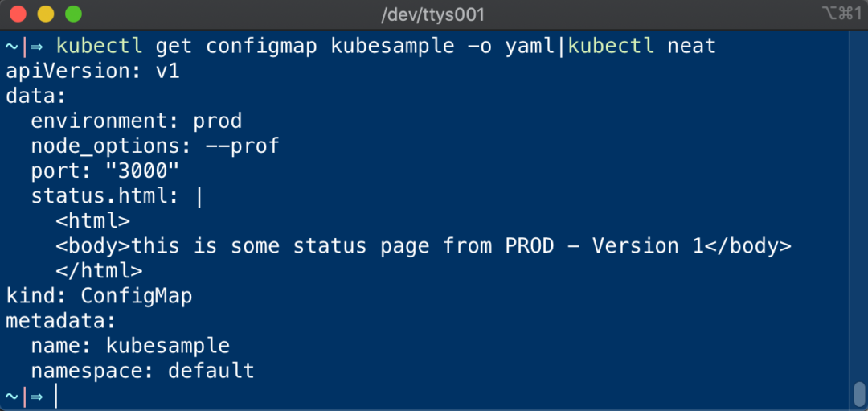Screen dimensions: 868x411
Task: Select the 'apiVersion: v1' output line
Action: point(92,72)
